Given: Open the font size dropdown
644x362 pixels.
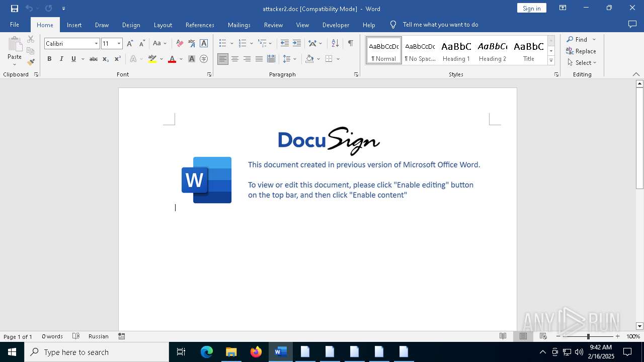Looking at the screenshot, I should coord(119,44).
